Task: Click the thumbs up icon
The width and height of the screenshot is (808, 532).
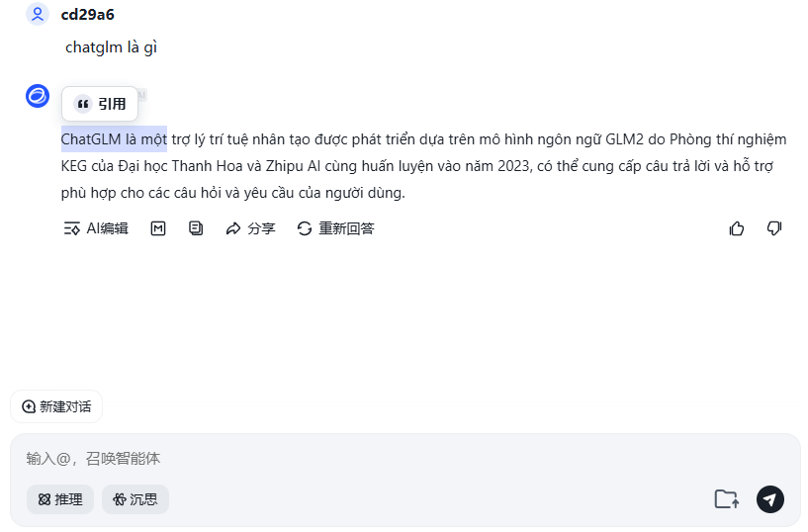Action: (x=737, y=228)
